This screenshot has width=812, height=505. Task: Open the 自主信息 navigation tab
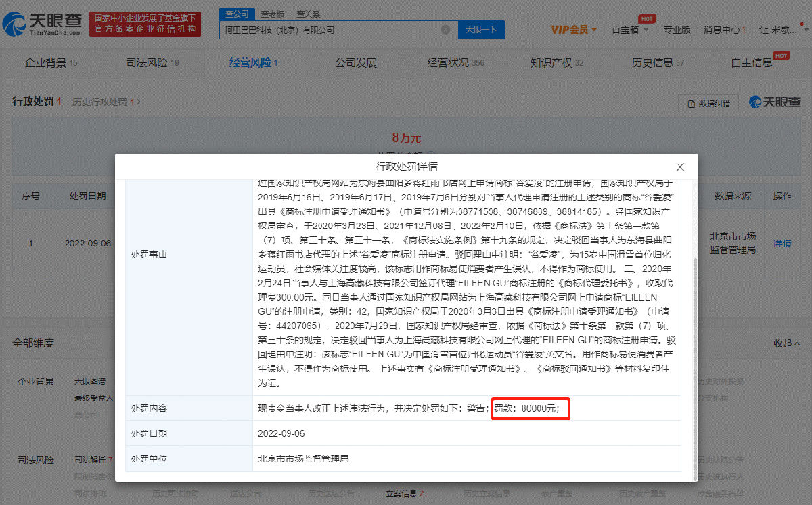pyautogui.click(x=752, y=63)
